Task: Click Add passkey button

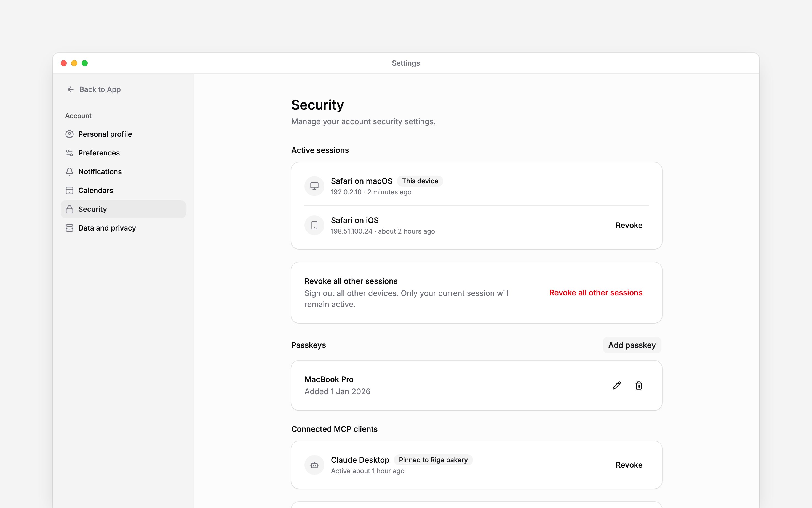Action: tap(632, 345)
